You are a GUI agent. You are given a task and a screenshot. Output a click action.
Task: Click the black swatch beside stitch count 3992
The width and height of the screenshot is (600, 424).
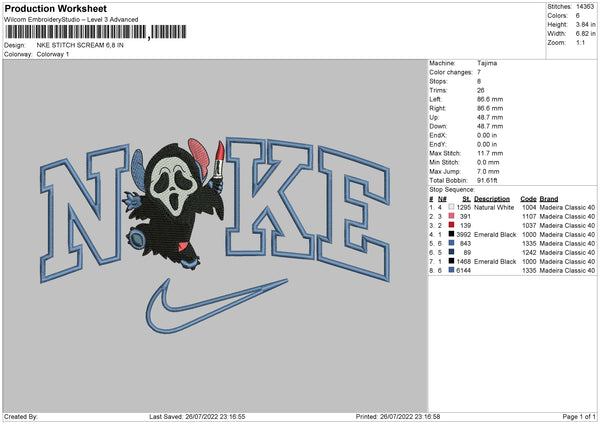coord(452,234)
